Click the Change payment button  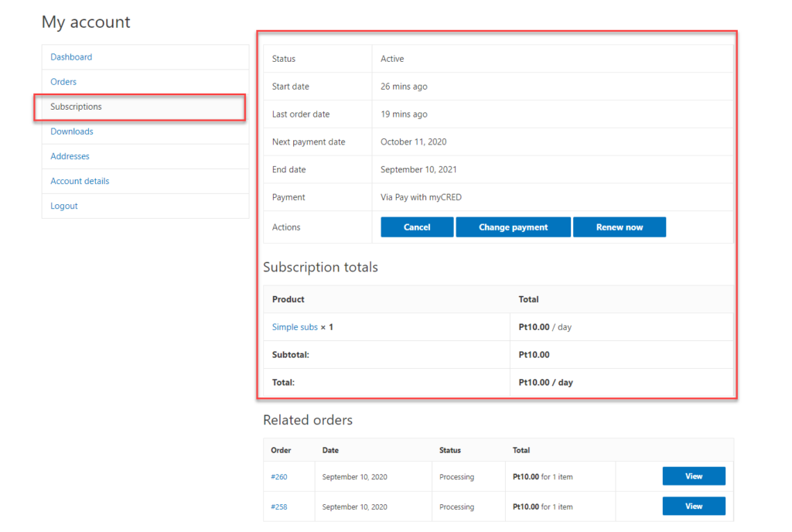(514, 227)
